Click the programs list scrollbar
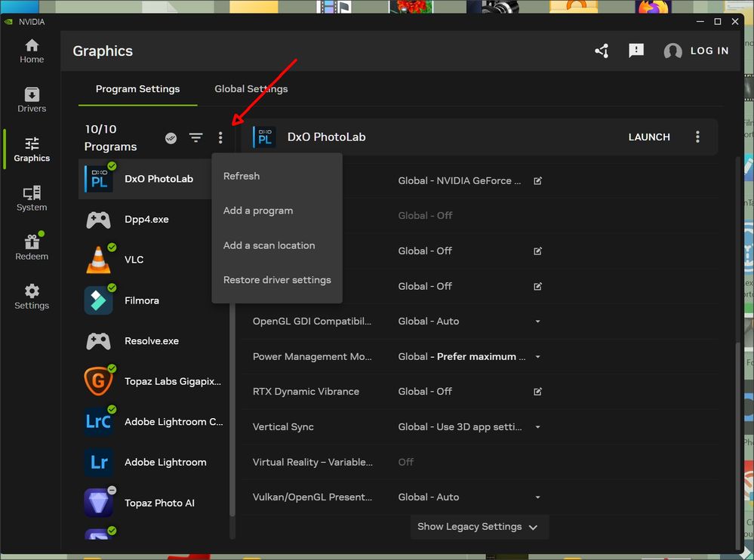The image size is (754, 560). pyautogui.click(x=232, y=411)
